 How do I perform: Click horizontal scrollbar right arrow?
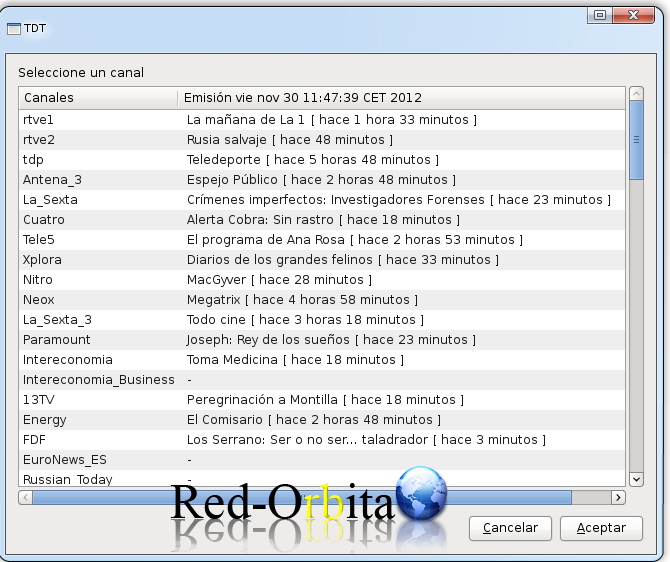(x=618, y=497)
